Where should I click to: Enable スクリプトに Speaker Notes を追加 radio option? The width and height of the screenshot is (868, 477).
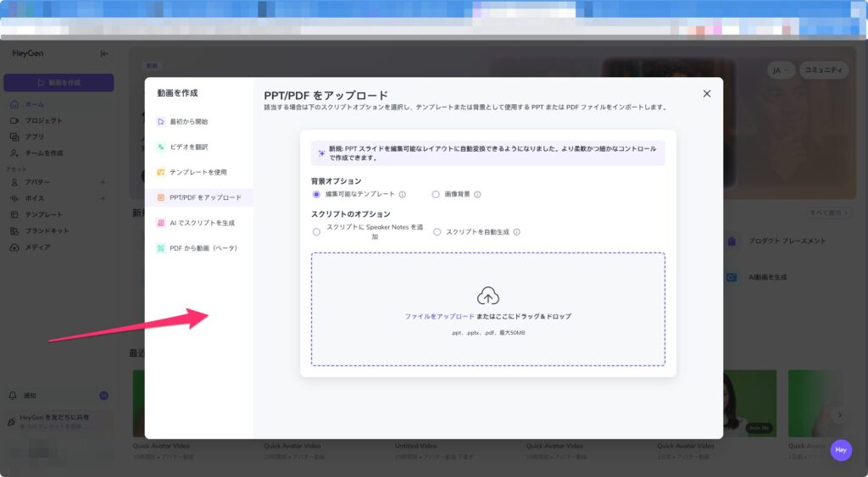pyautogui.click(x=316, y=232)
